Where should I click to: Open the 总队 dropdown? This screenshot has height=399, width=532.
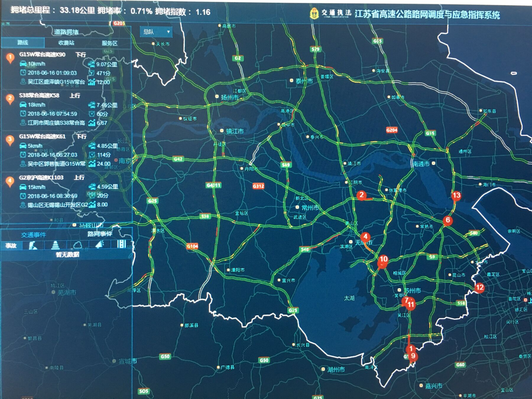(x=156, y=32)
